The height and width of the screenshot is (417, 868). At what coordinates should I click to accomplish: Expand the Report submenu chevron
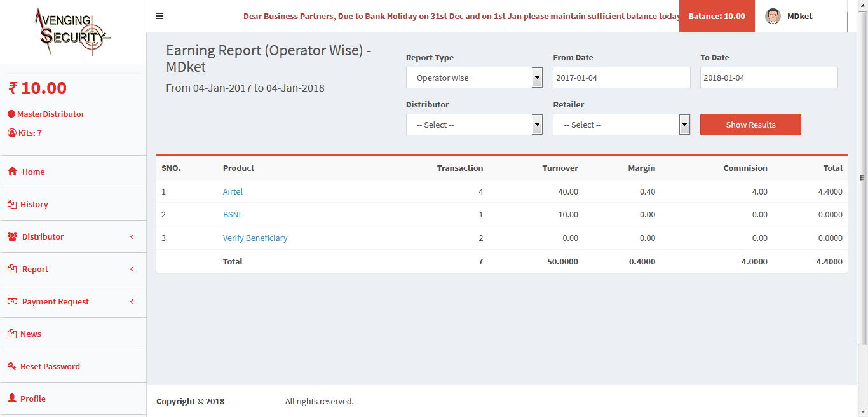point(132,269)
